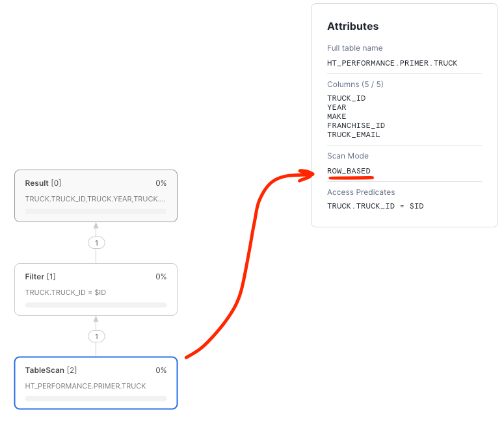The image size is (504, 421).
Task: Select YEAR in the columns list
Action: 337,107
